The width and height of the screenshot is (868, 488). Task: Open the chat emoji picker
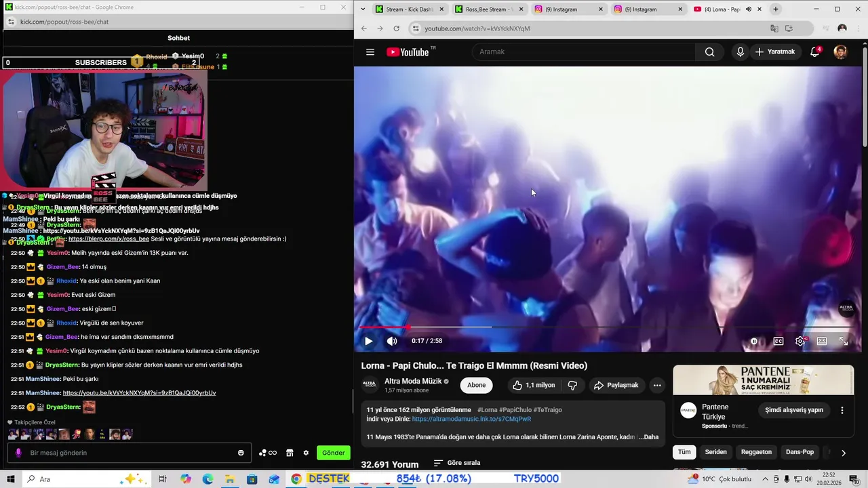click(x=241, y=453)
